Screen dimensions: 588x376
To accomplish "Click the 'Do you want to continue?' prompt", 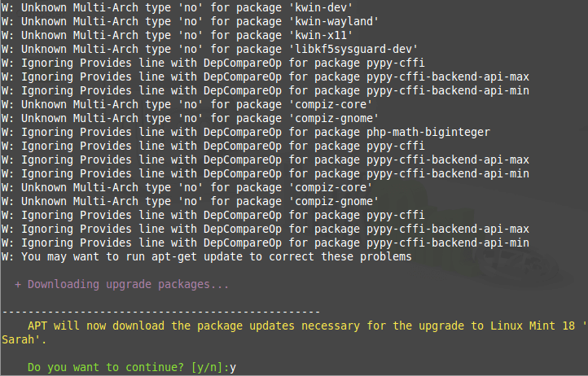I will click(104, 367).
